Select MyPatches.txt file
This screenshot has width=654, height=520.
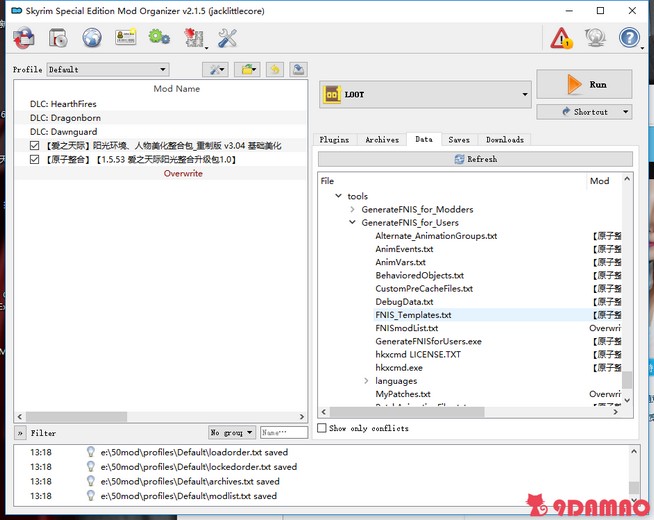coord(403,394)
